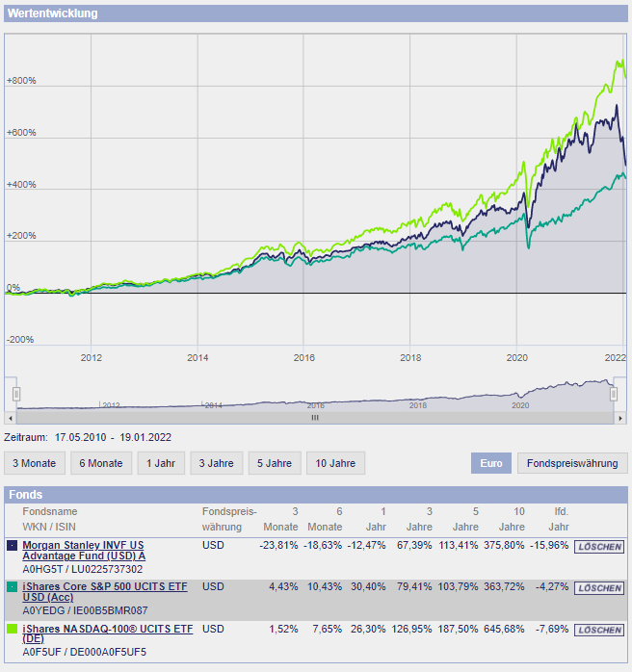Click the Wertentwicklung section header
632x672 pixels.
pyautogui.click(x=316, y=13)
